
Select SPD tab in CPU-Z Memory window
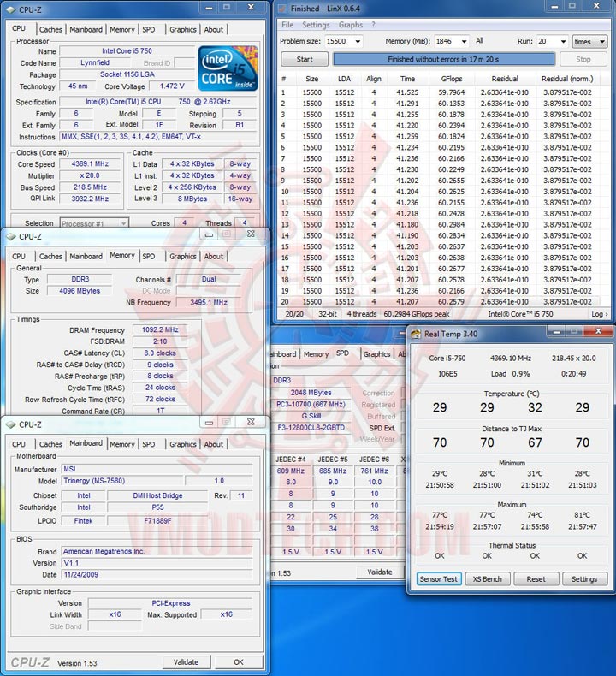coord(149,256)
